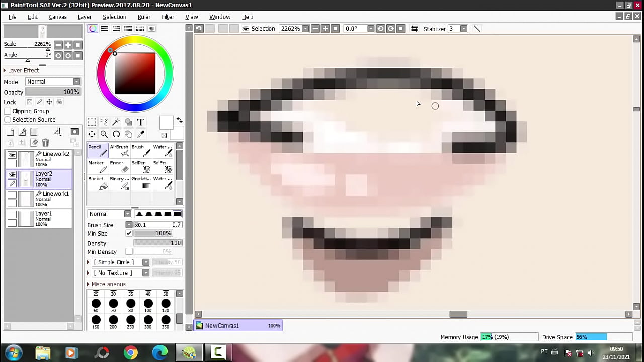Select the Selection Source radio button
Viewport: 644px width, 362px height.
[x=8, y=120]
